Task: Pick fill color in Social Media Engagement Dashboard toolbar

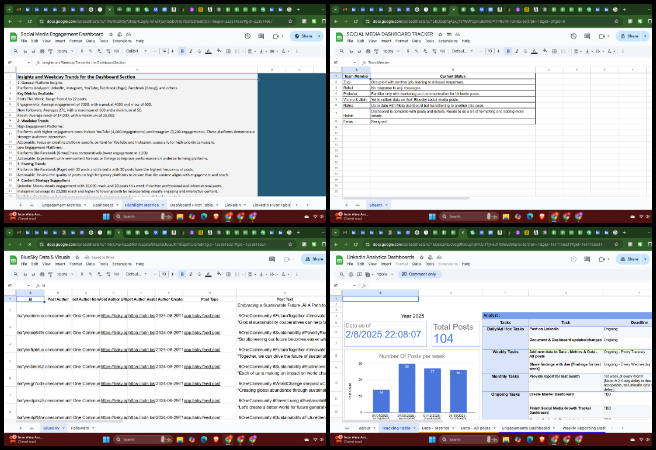Action: click(x=219, y=51)
